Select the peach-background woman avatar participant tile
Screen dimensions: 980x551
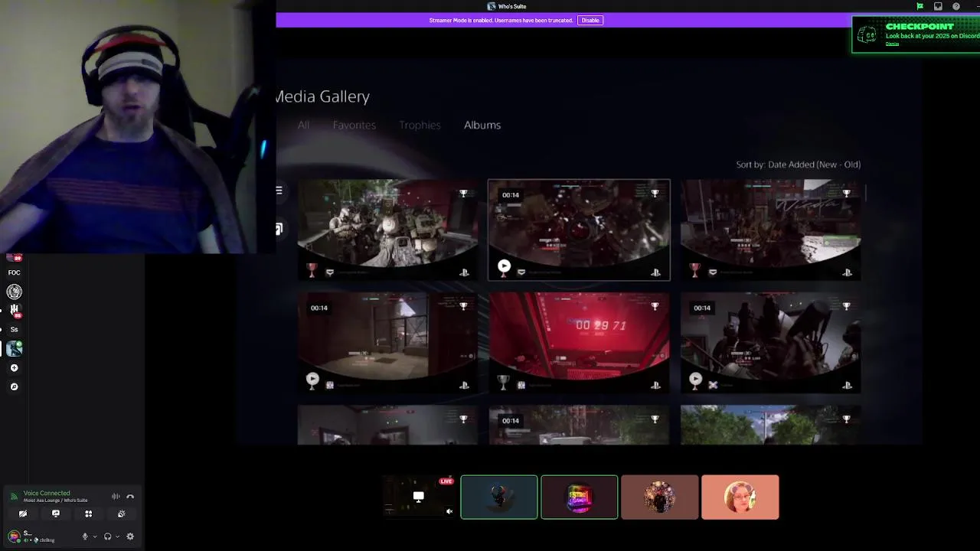740,497
